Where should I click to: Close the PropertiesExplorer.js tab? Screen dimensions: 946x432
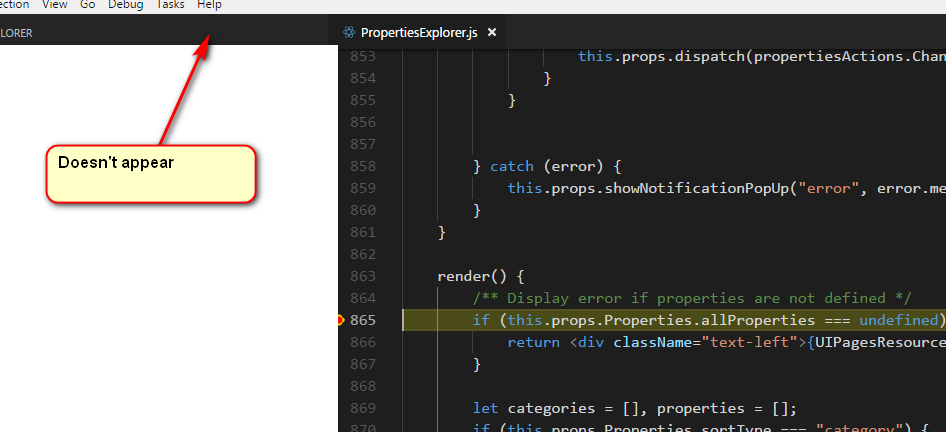[x=492, y=33]
